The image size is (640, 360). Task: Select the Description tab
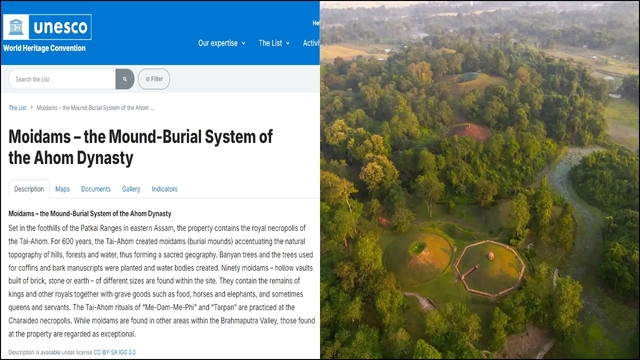(29, 189)
